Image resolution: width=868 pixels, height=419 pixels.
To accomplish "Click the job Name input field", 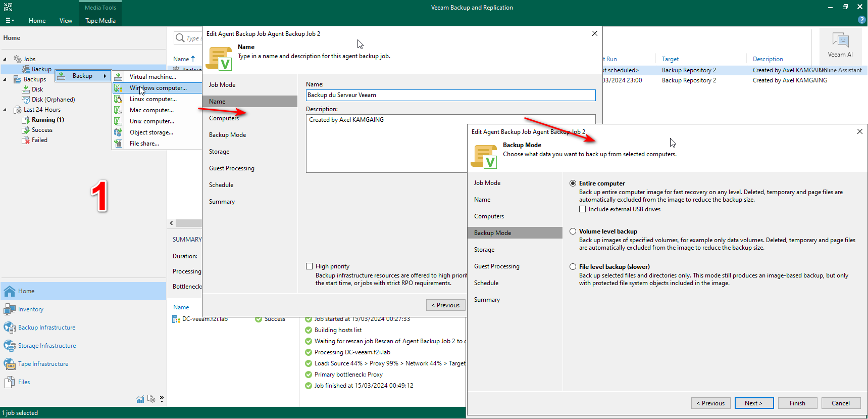I will [x=451, y=95].
